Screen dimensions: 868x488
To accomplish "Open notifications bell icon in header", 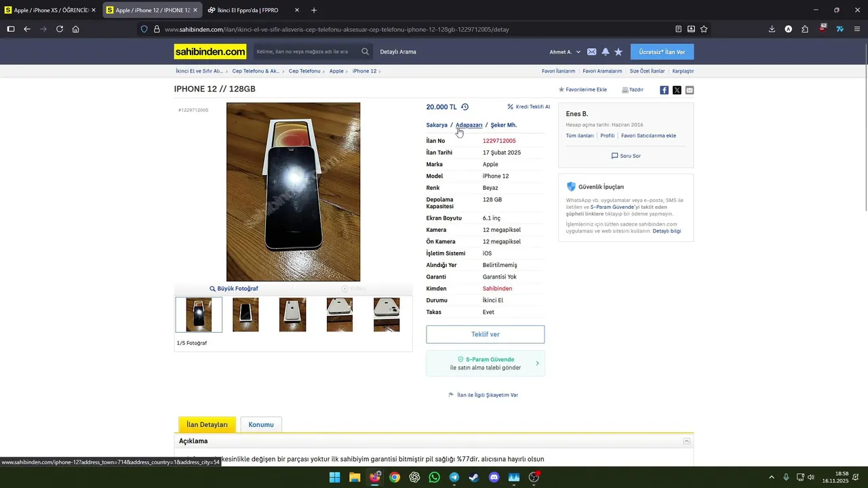I will tap(605, 52).
